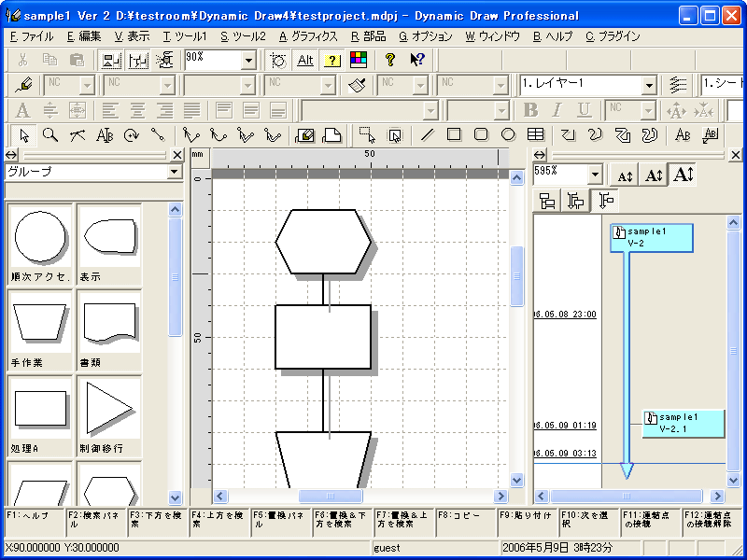Screen dimensions: 747x560
Task: Select the straight line drawing tool
Action: tap(427, 135)
